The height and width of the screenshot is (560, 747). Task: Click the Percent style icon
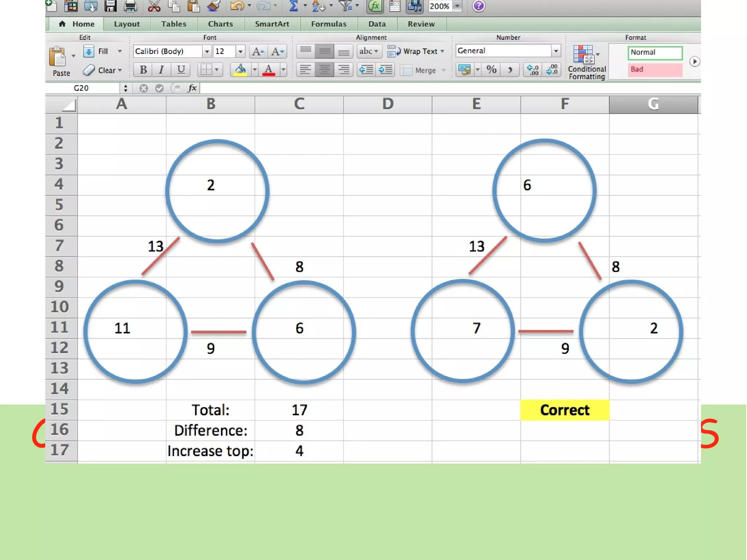pyautogui.click(x=491, y=69)
